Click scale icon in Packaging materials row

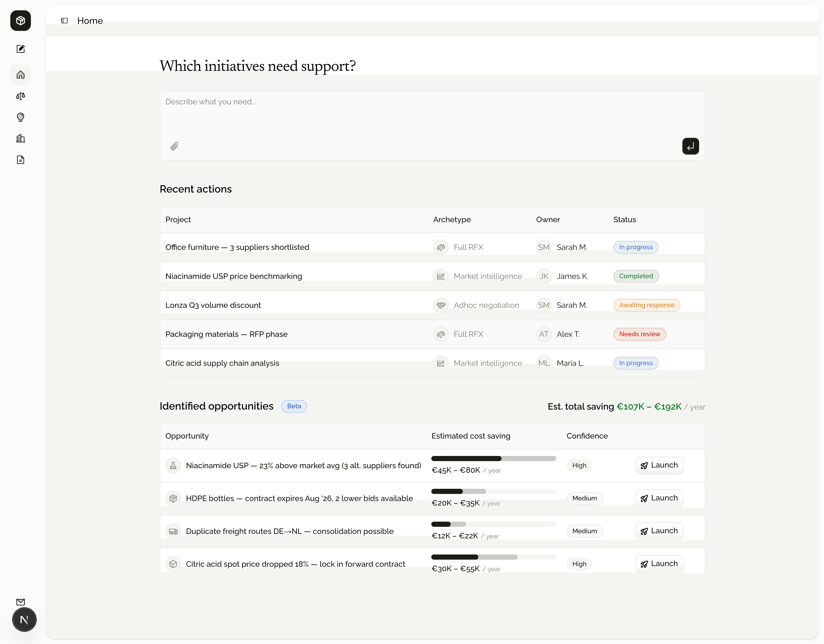pyautogui.click(x=441, y=334)
